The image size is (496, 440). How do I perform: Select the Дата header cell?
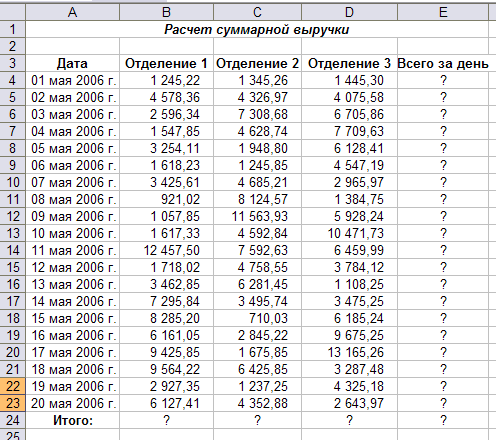(x=72, y=63)
